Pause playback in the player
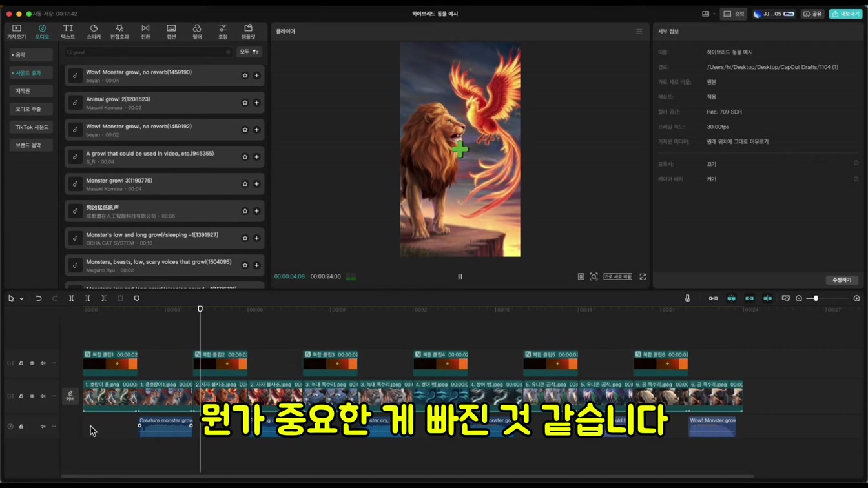The image size is (868, 488). click(460, 276)
